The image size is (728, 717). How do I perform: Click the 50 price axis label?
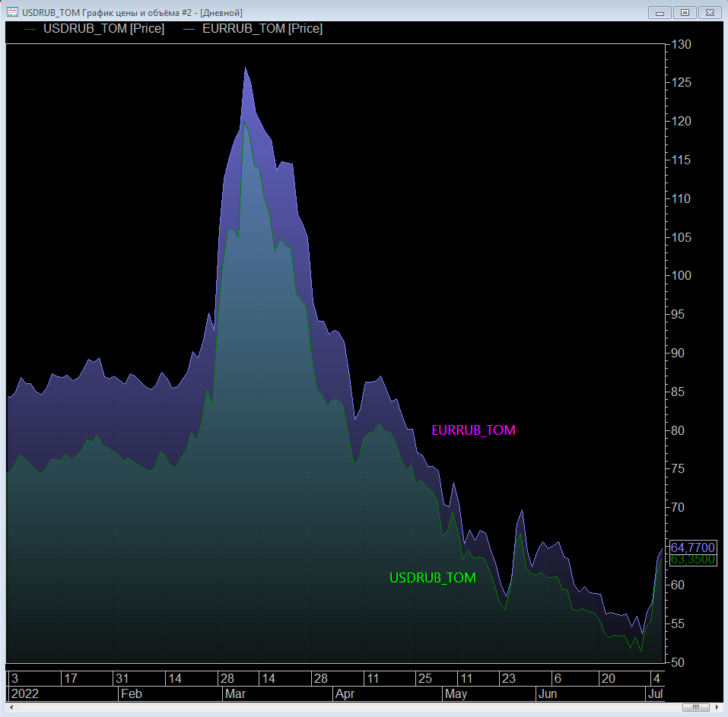click(x=678, y=662)
